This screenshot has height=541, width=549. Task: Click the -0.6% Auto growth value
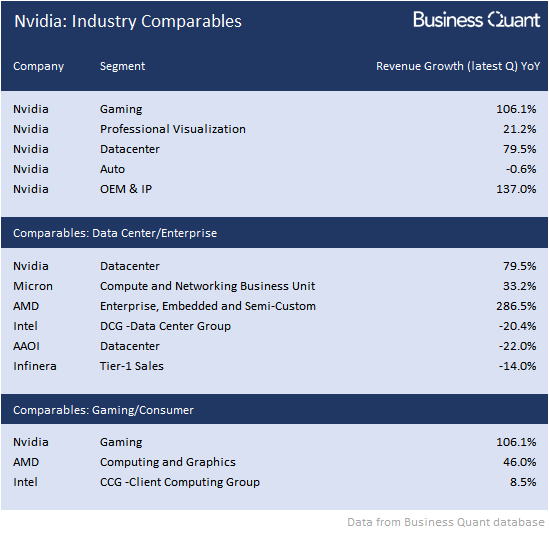521,169
